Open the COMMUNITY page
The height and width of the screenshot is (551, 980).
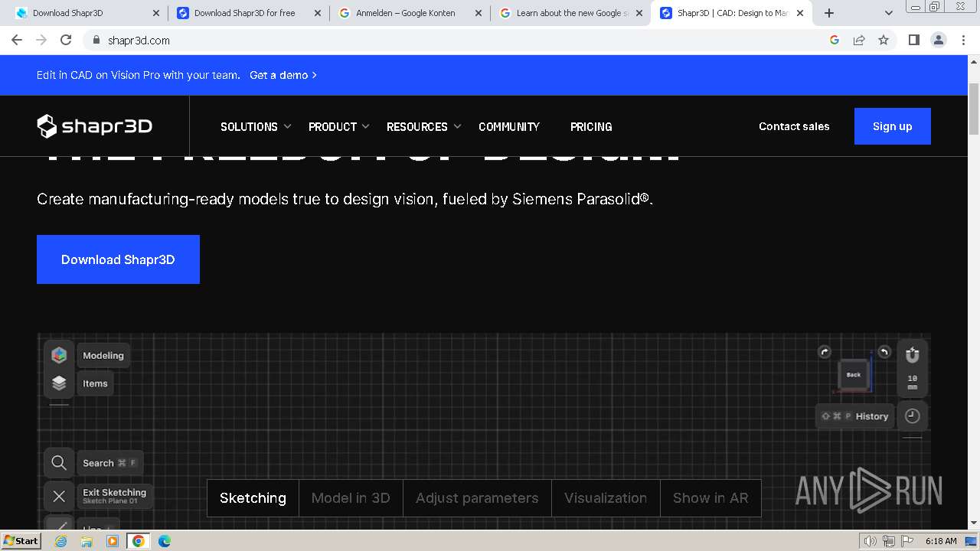(509, 127)
